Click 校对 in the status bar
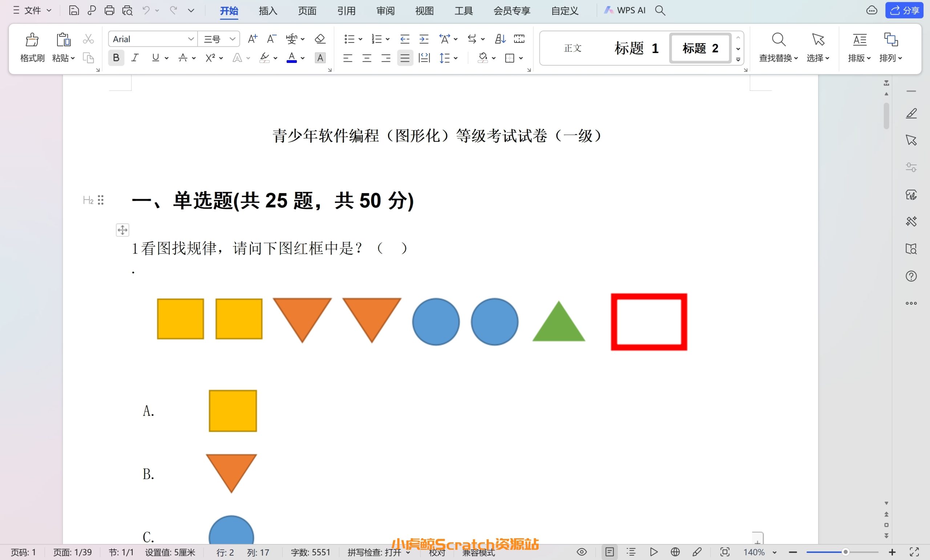Viewport: 930px width, 560px height. point(437,552)
